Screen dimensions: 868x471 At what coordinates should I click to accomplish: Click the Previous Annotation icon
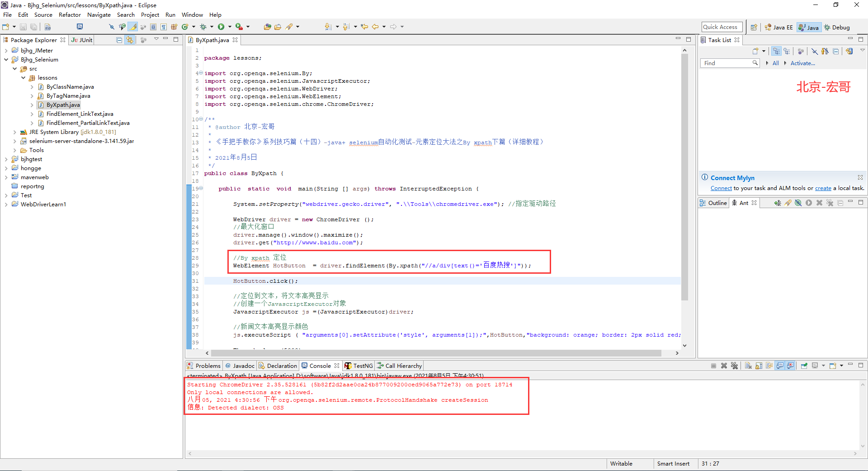point(346,27)
